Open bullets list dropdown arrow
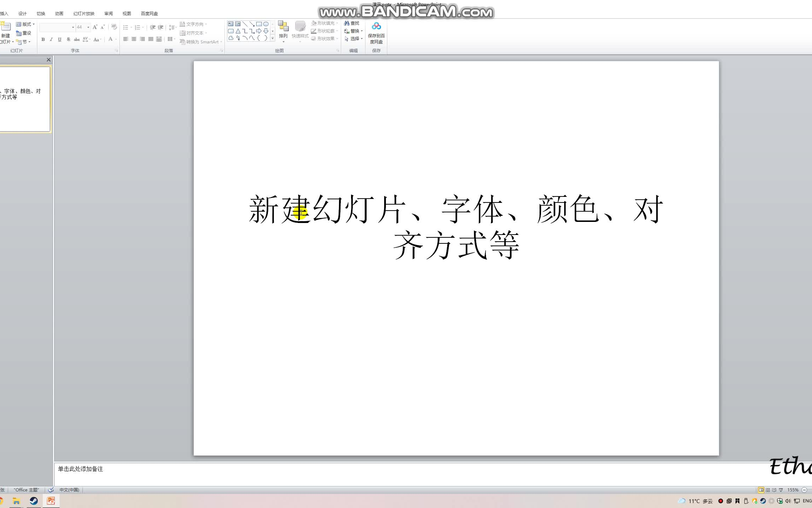The image size is (812, 508). pyautogui.click(x=131, y=28)
